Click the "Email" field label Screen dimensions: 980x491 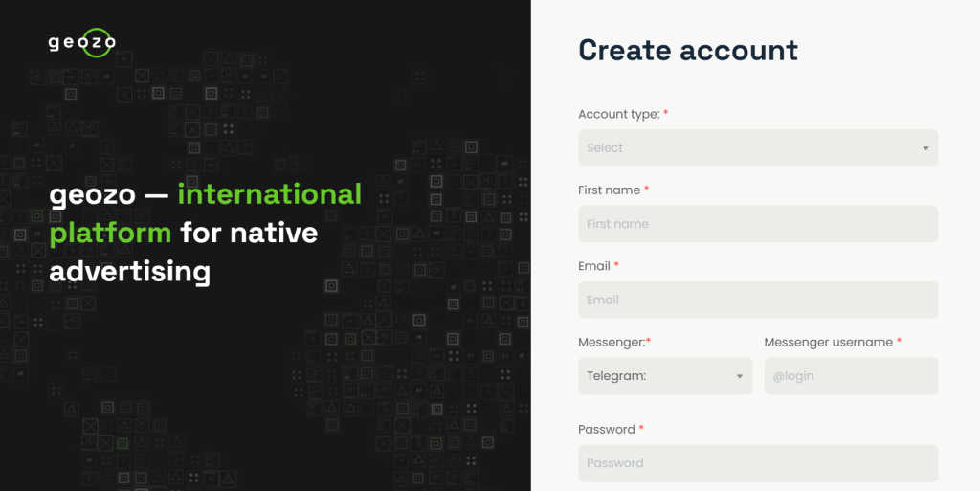tap(593, 266)
